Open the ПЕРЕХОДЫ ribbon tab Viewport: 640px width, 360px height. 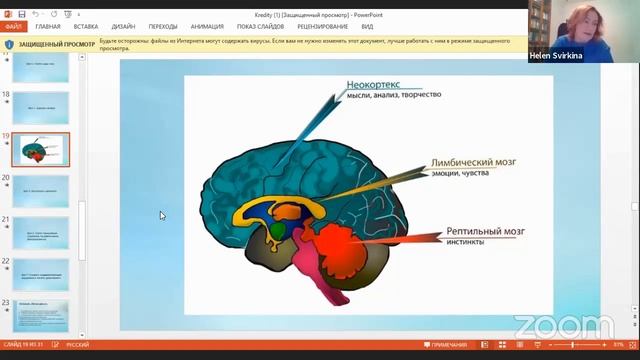163,27
